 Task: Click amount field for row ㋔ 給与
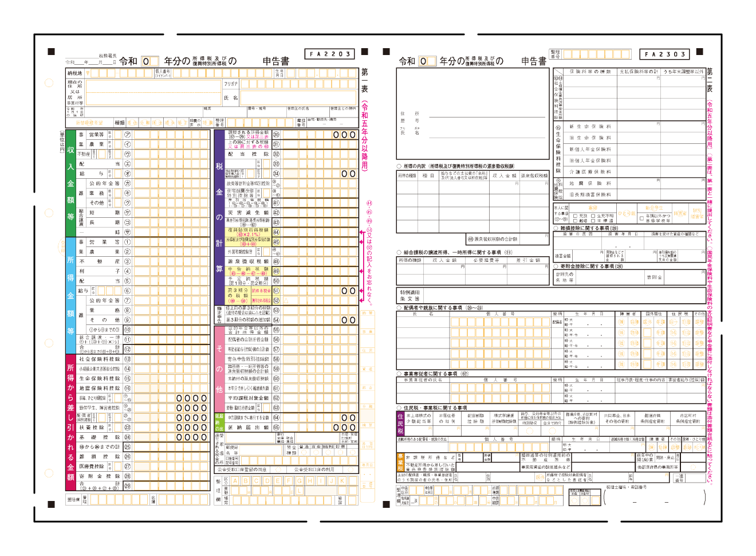171,174
